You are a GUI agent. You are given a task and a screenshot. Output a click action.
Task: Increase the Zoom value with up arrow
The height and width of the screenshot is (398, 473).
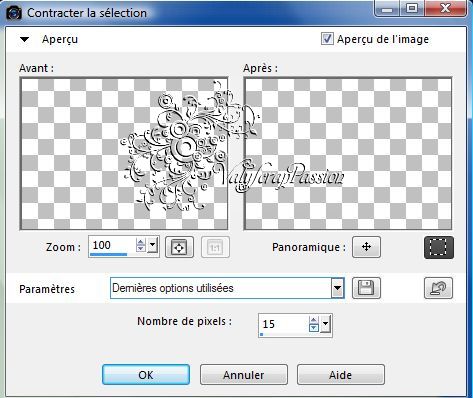[141, 242]
